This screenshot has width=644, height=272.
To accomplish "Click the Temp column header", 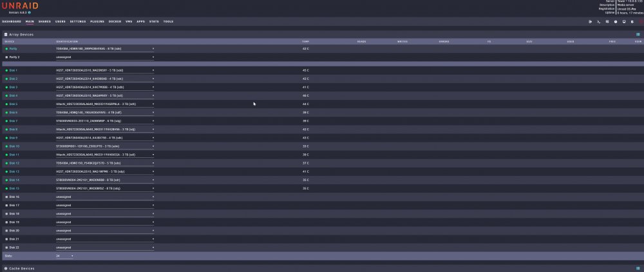I will point(305,41).
